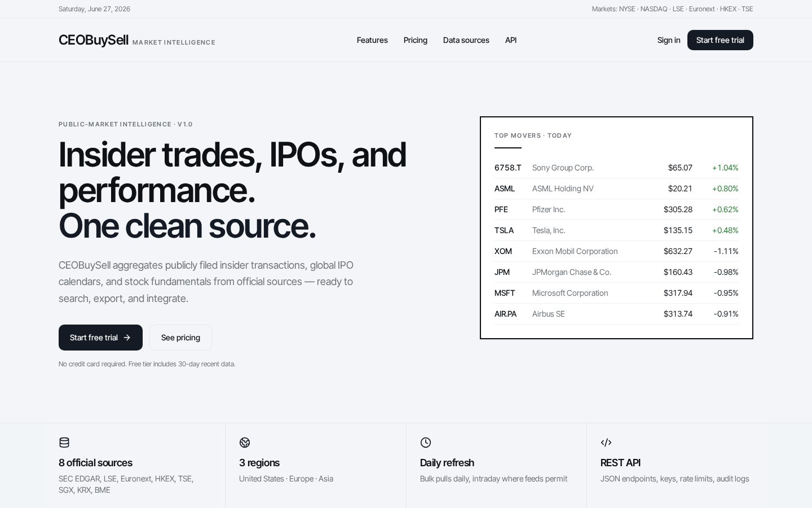This screenshot has width=812, height=508.
Task: Click Microsoft Corporation company name
Action: click(570, 293)
